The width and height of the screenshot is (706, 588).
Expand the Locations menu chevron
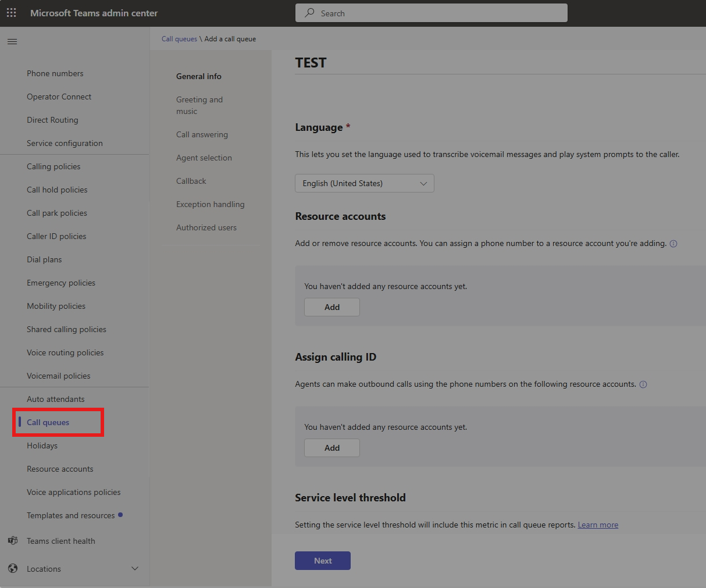click(x=135, y=569)
